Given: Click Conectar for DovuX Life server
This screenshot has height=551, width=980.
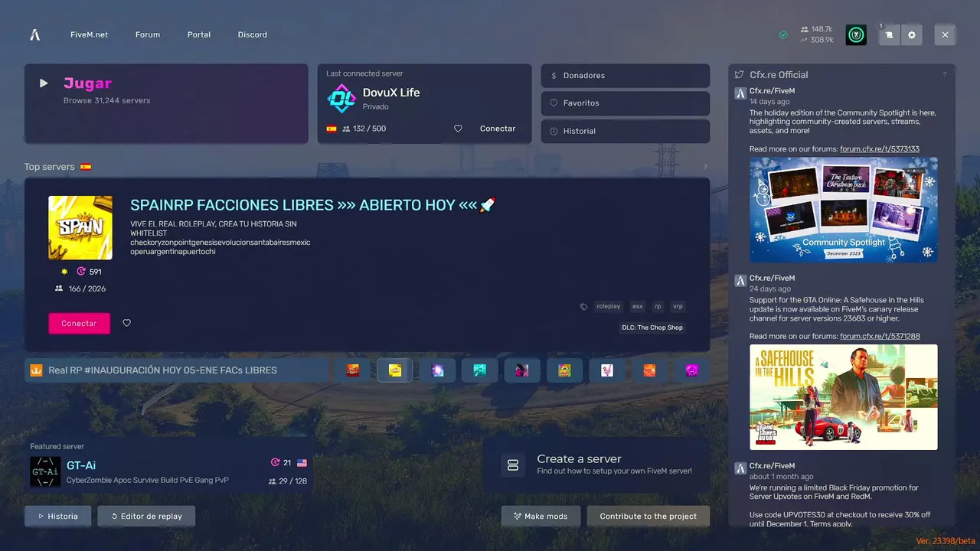Looking at the screenshot, I should pyautogui.click(x=498, y=129).
